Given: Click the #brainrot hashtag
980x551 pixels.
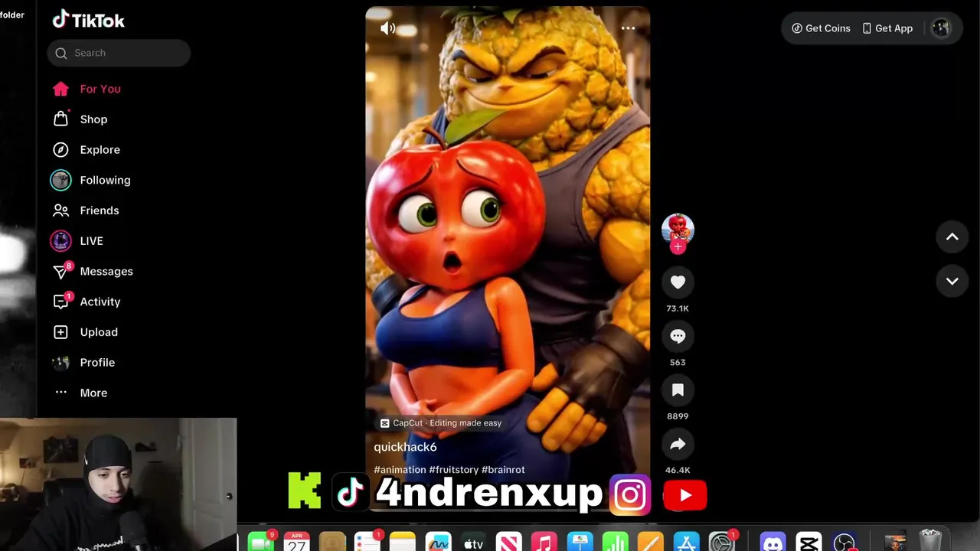Looking at the screenshot, I should pyautogui.click(x=503, y=470).
